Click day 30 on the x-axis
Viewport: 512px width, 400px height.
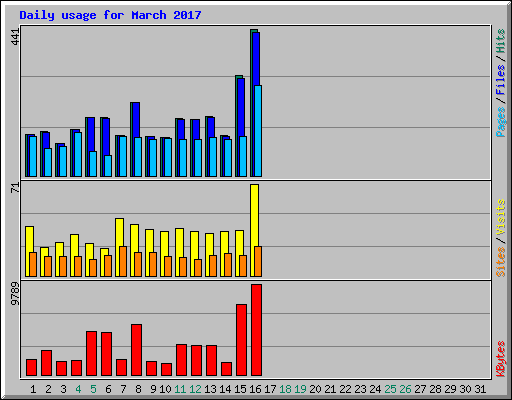coord(465,389)
